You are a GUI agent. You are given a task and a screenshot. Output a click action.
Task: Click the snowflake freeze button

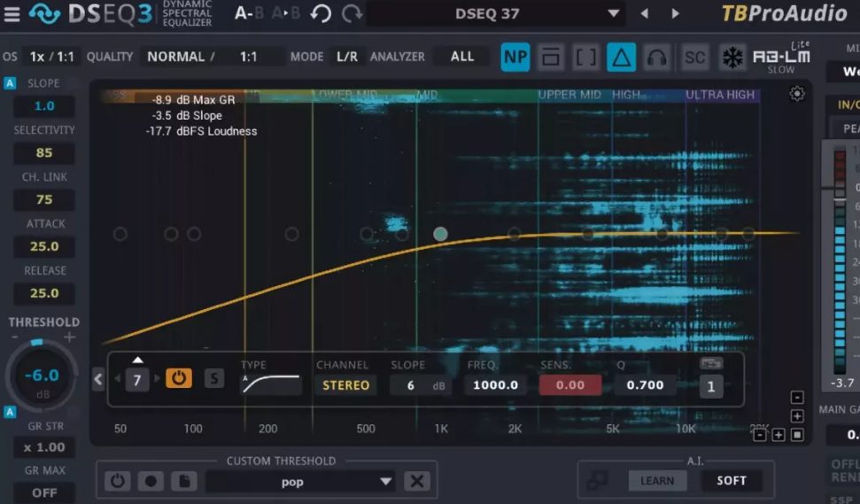tap(732, 57)
